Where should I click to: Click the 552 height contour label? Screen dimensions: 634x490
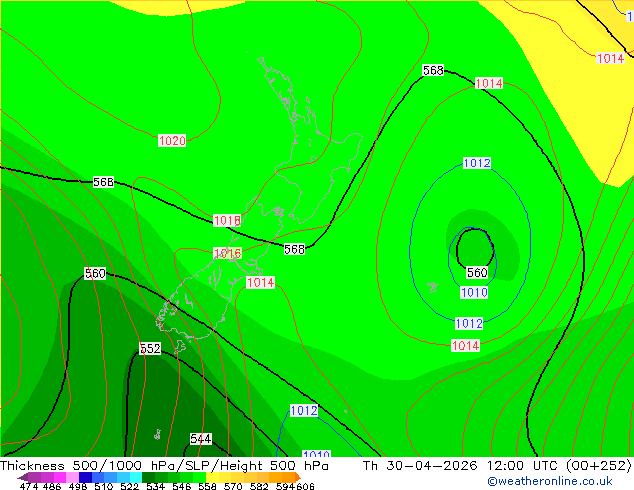coord(150,348)
